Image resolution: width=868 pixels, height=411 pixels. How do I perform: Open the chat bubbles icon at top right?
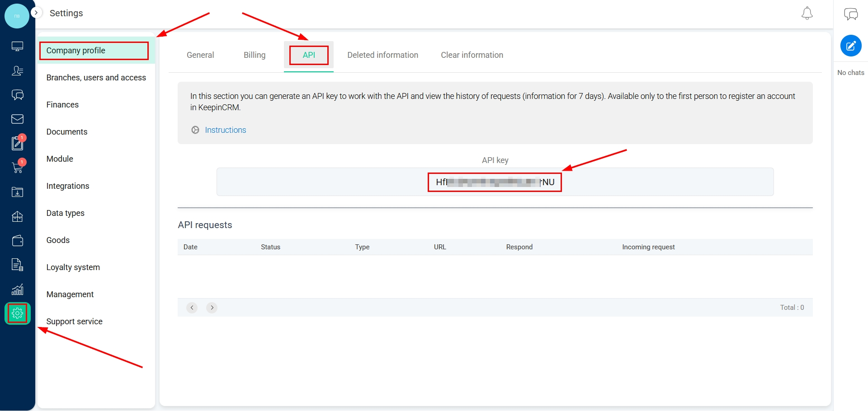click(850, 14)
